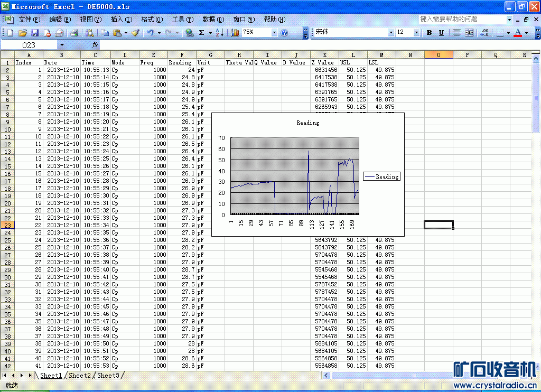
Task: Expand standard toolbar options chevron
Action: [305, 33]
